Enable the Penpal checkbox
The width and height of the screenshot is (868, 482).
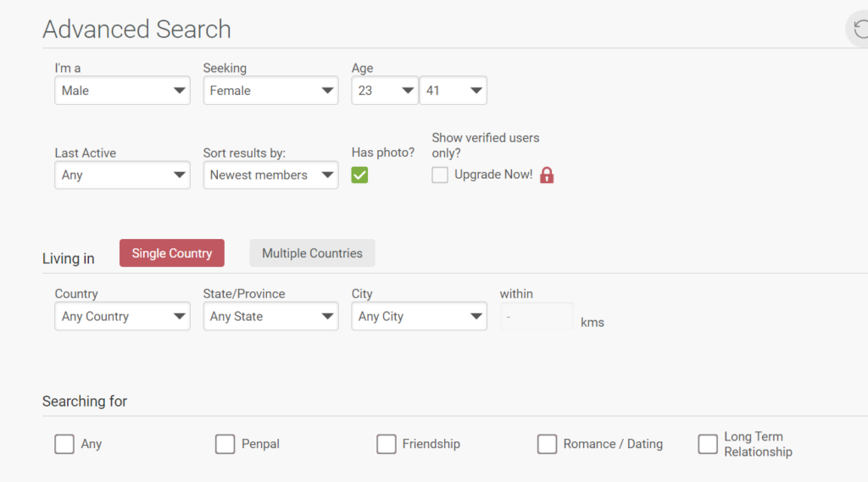pos(225,444)
